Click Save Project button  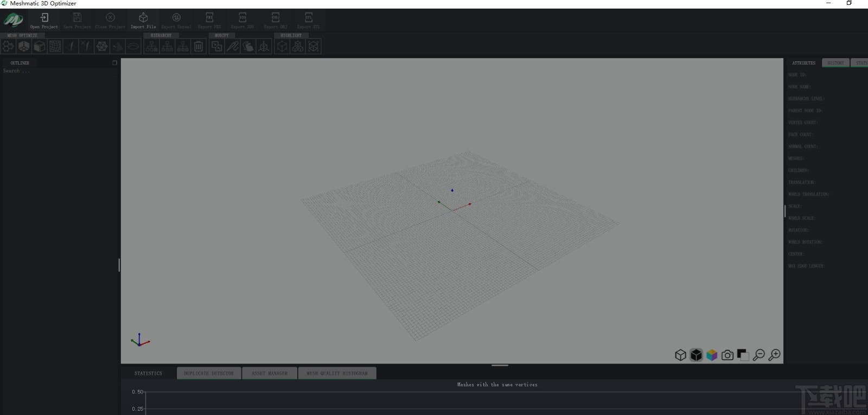point(77,21)
